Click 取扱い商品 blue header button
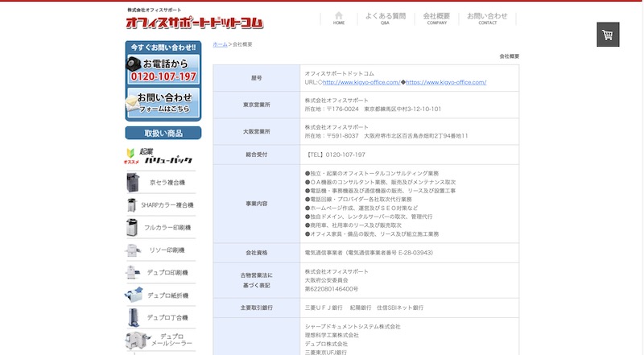The height and width of the screenshot is (355, 644). (163, 133)
